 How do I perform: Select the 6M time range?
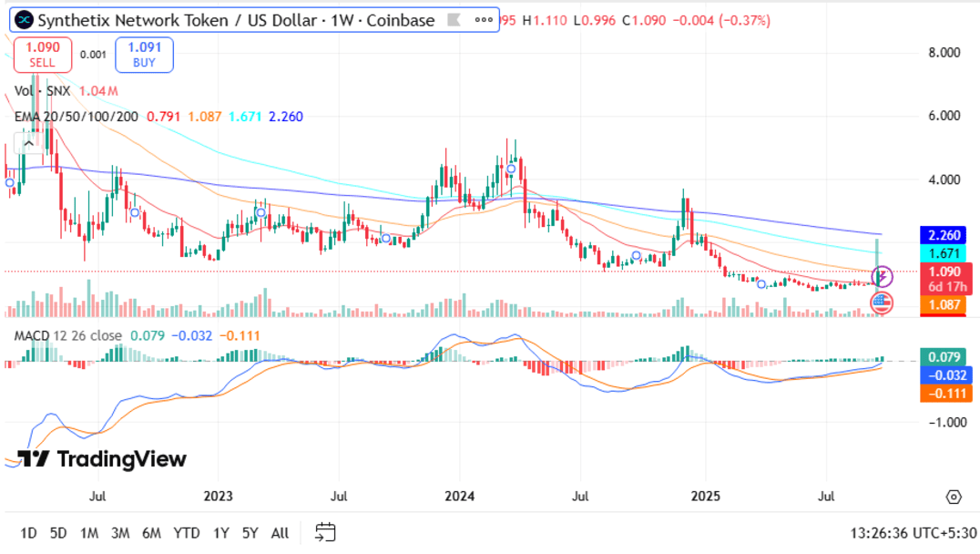(151, 533)
